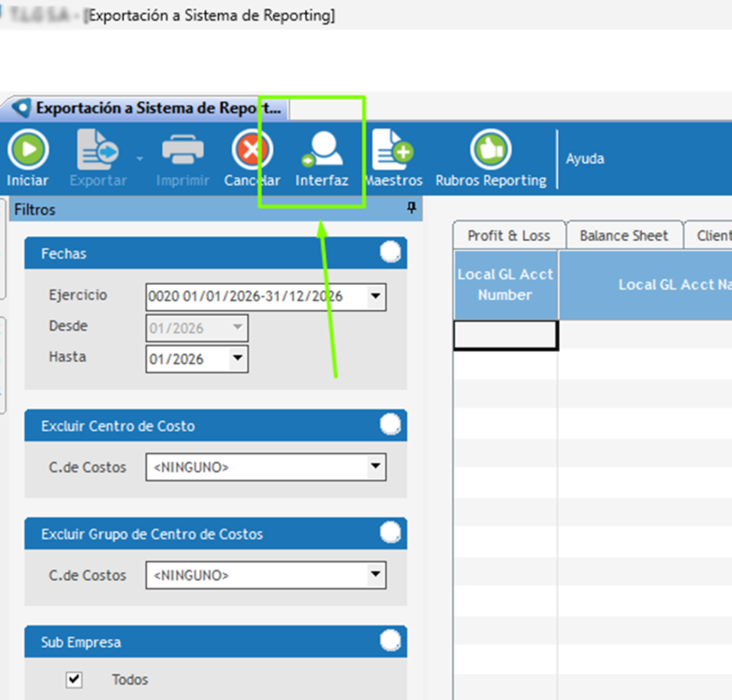Expand the small arrow beside Exportar
732x700 pixels.
140,158
